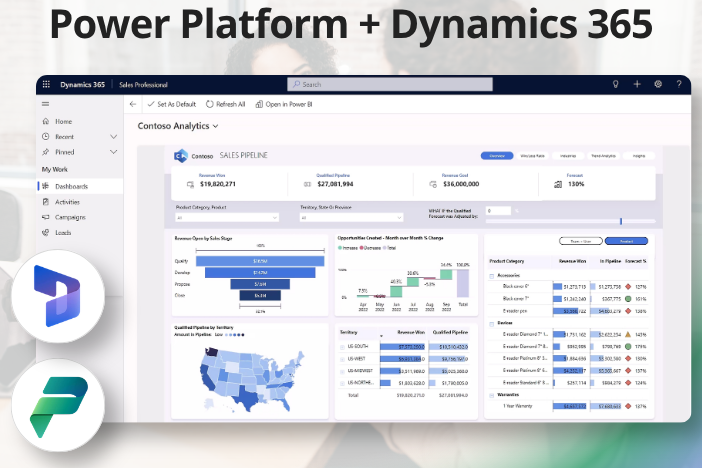The height and width of the screenshot is (468, 702).
Task: Expand the Pinned section chevron
Action: (x=114, y=152)
